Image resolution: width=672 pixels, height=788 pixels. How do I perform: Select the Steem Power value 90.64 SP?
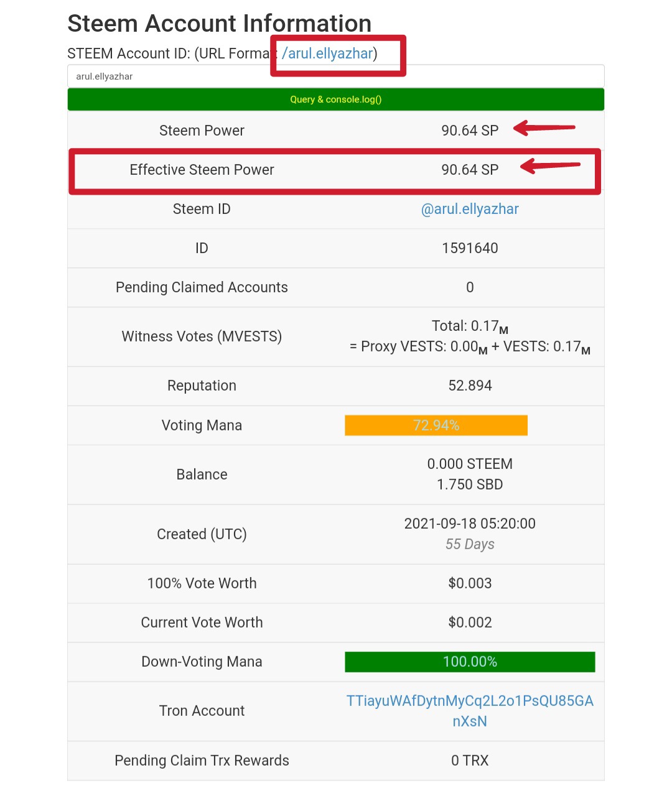pyautogui.click(x=470, y=131)
